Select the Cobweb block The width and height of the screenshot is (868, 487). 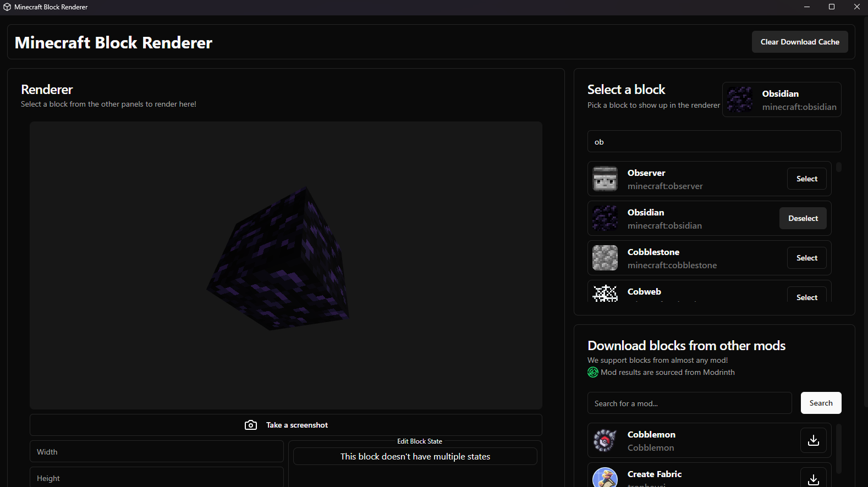pyautogui.click(x=807, y=295)
